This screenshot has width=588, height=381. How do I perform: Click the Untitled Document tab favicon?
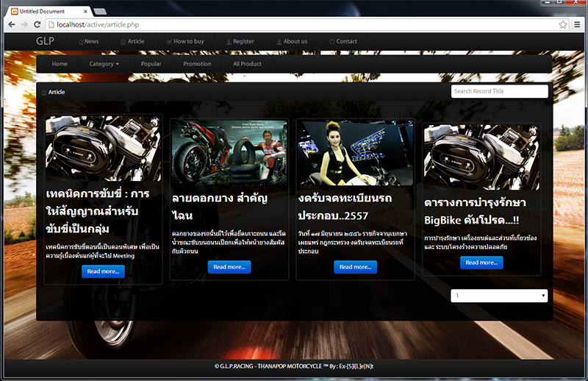(x=15, y=11)
